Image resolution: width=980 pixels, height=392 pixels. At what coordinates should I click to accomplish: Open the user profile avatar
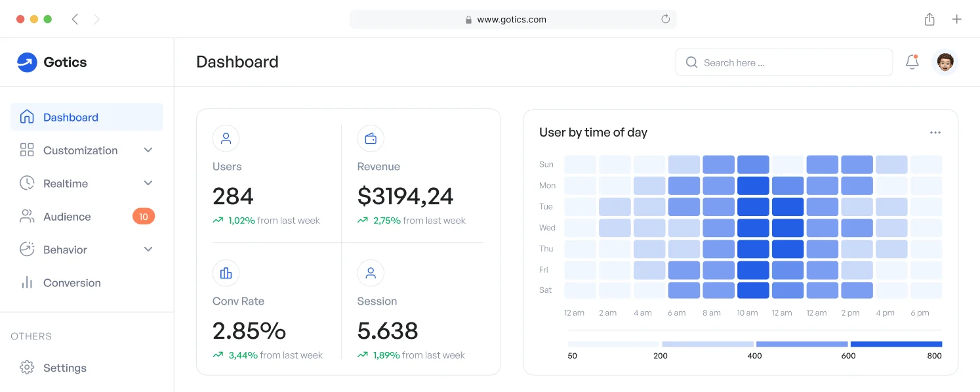pos(945,62)
